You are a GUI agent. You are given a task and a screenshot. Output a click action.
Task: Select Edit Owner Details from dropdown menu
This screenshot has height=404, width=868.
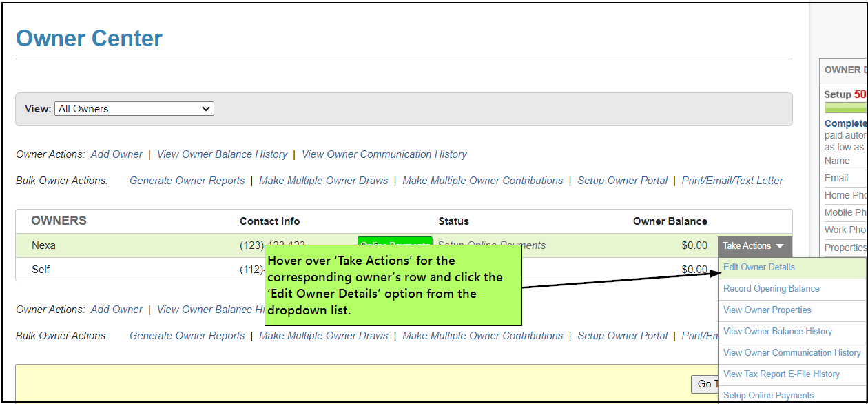tap(758, 267)
